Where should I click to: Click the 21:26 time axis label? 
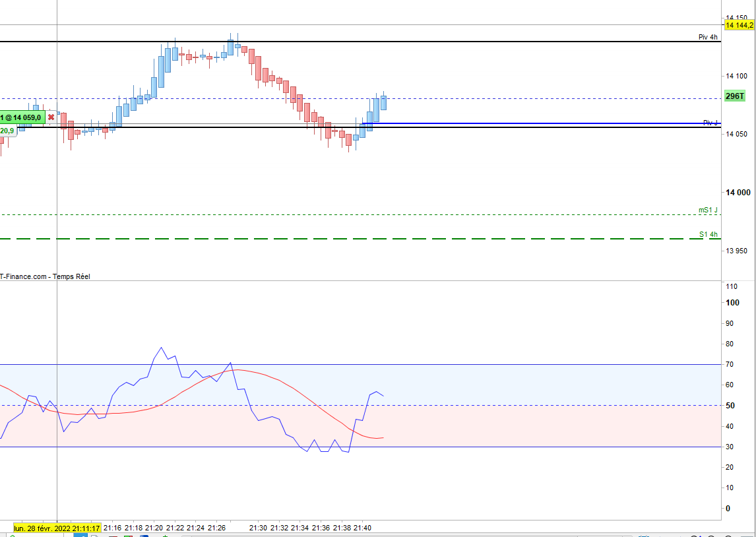click(216, 528)
